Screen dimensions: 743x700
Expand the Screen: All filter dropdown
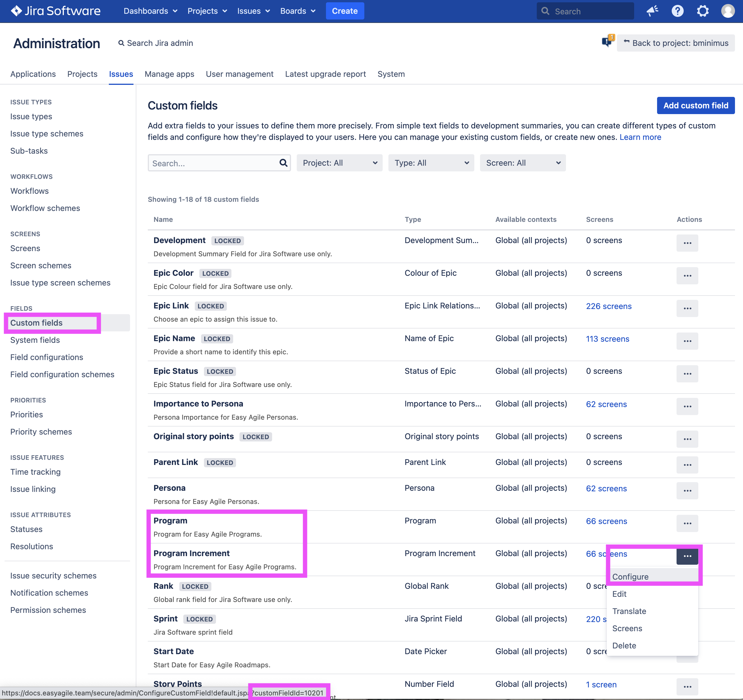522,163
